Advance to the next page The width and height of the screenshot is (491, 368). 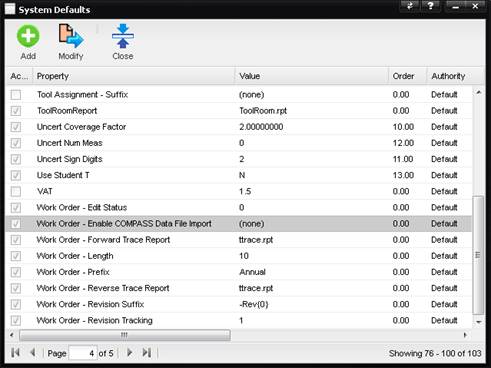click(130, 352)
